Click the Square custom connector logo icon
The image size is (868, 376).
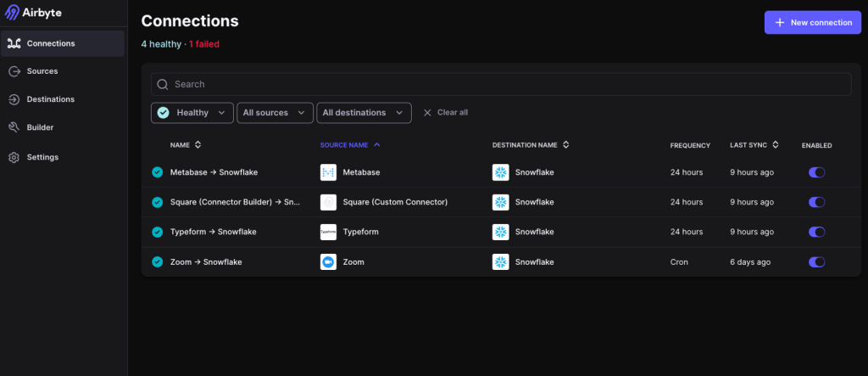(x=328, y=202)
